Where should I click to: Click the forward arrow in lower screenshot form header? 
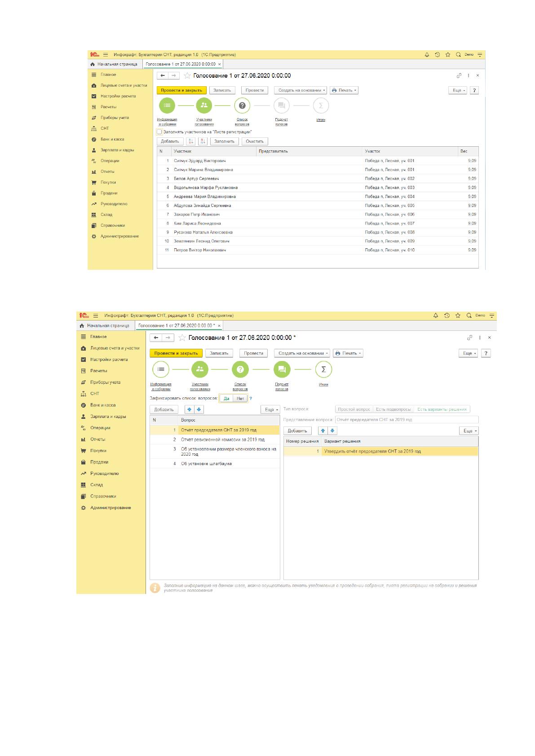click(168, 338)
